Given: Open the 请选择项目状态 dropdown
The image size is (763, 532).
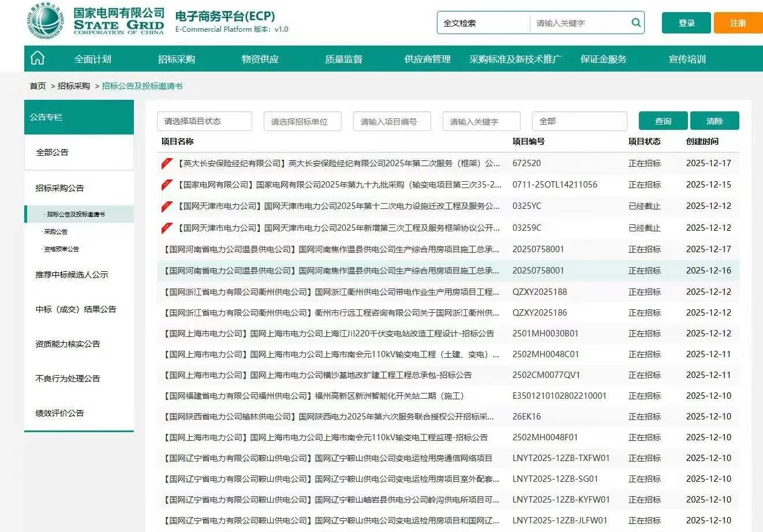Looking at the screenshot, I should [204, 121].
